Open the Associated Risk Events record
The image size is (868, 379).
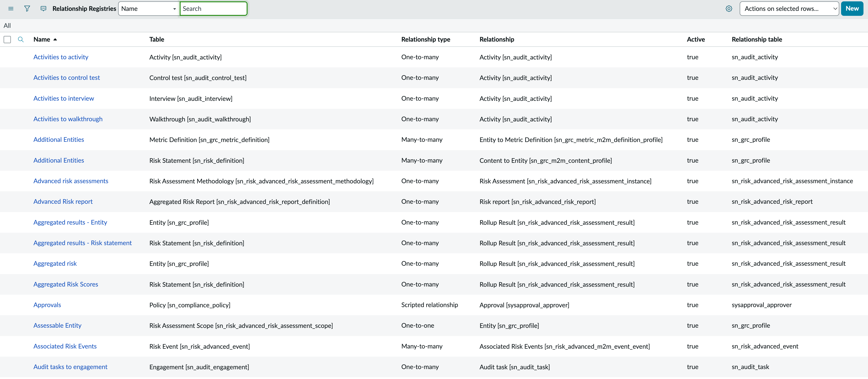click(65, 346)
